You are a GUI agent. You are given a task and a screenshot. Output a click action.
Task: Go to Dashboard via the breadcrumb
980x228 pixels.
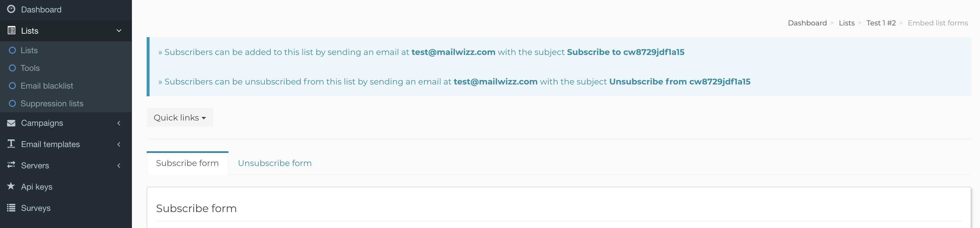click(x=807, y=23)
